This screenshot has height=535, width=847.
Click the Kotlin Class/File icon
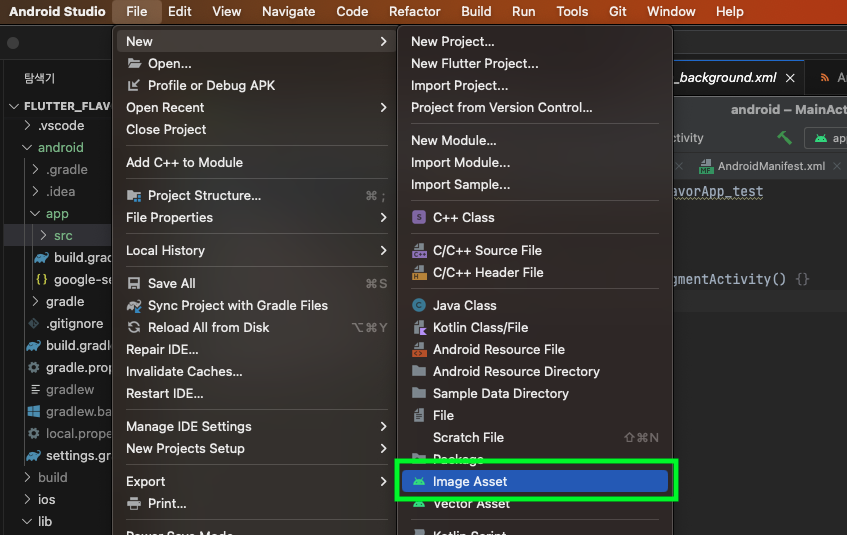coord(419,327)
